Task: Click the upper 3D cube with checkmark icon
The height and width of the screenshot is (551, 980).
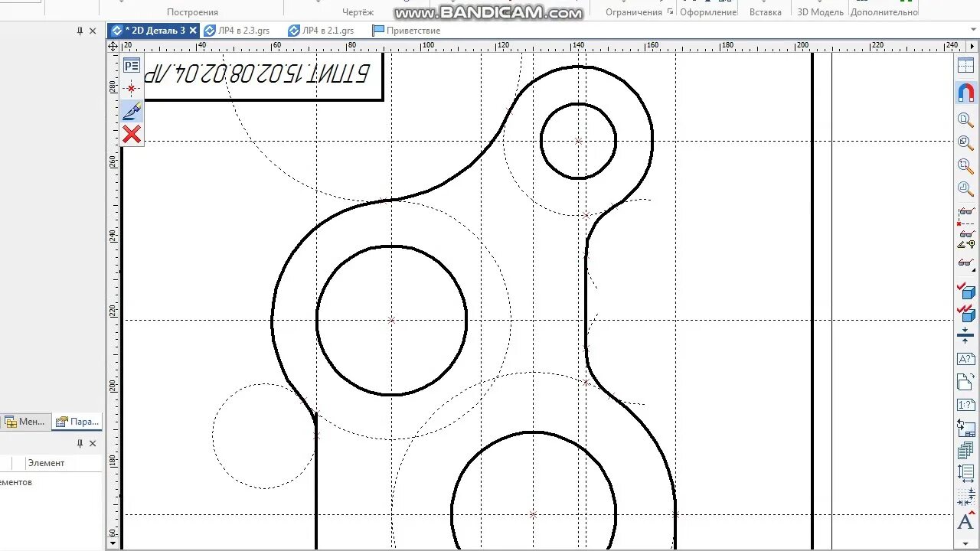Action: [966, 290]
